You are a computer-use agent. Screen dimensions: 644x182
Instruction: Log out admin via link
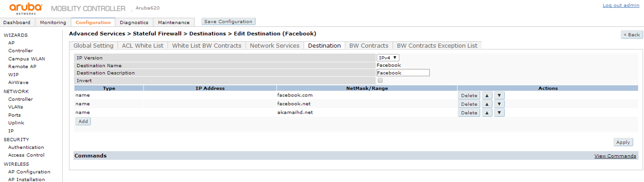pyautogui.click(x=621, y=5)
